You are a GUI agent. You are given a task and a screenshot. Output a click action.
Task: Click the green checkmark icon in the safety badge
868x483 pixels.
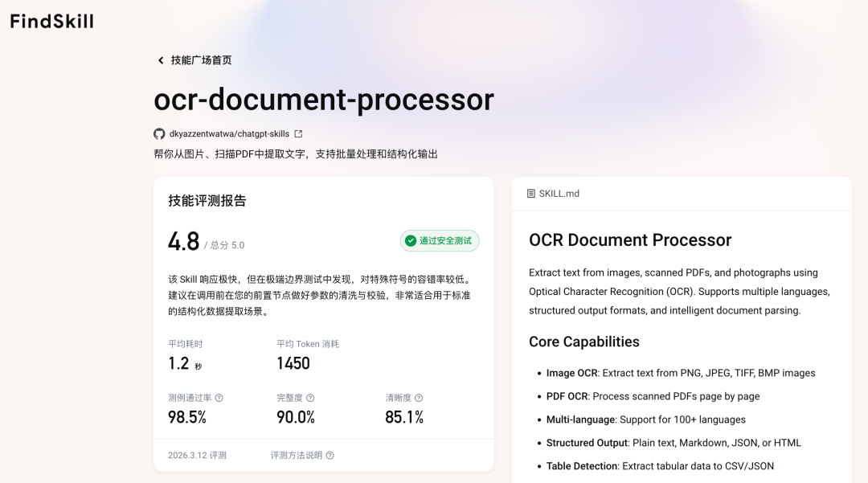[411, 240]
